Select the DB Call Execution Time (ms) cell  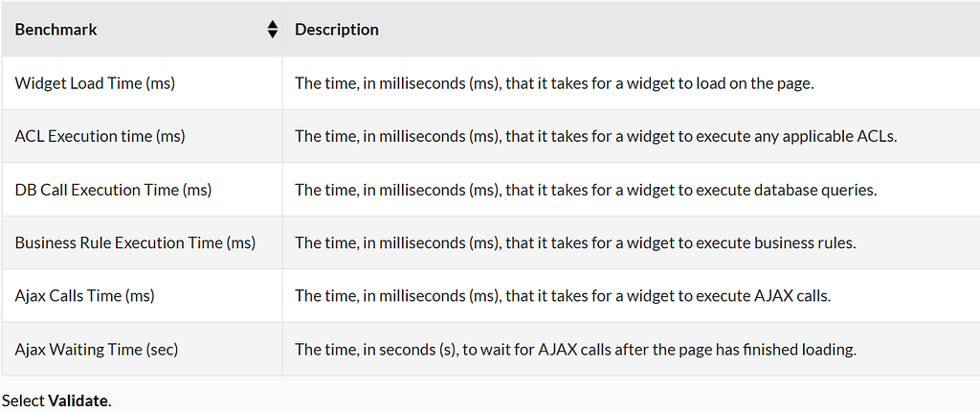point(142,190)
